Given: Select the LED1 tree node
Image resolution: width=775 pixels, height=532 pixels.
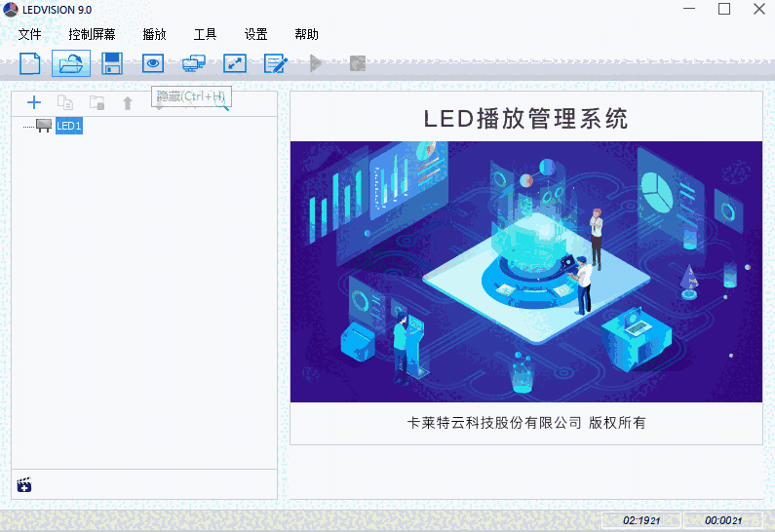Looking at the screenshot, I should click(x=68, y=126).
